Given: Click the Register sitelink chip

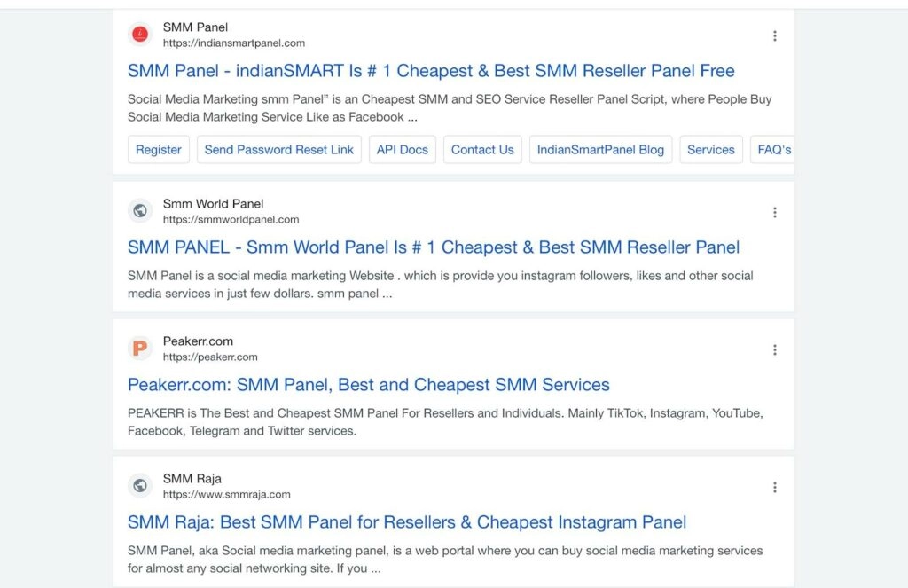Looking at the screenshot, I should tap(159, 150).
